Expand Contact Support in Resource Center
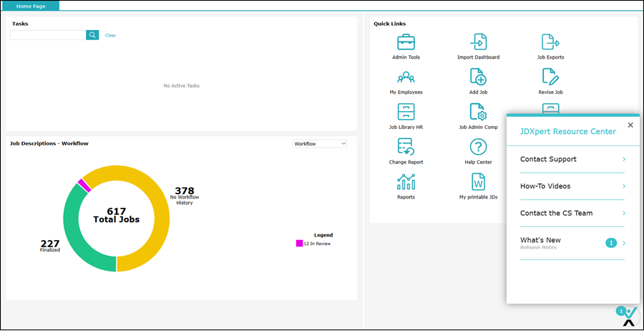 [x=572, y=159]
